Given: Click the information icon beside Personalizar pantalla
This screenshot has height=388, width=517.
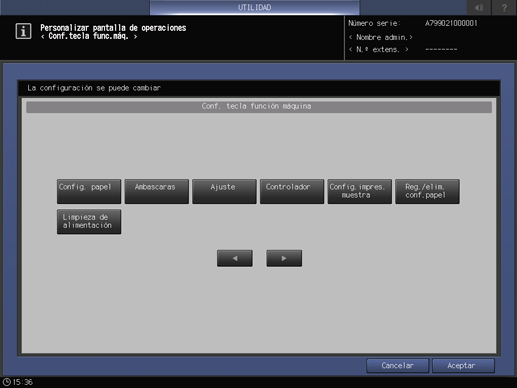Looking at the screenshot, I should (23, 31).
